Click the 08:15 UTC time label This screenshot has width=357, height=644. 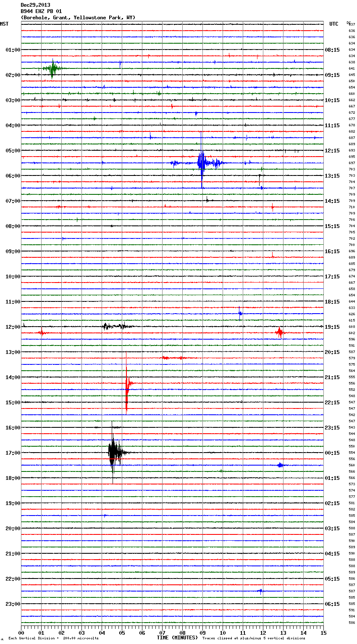(x=332, y=50)
